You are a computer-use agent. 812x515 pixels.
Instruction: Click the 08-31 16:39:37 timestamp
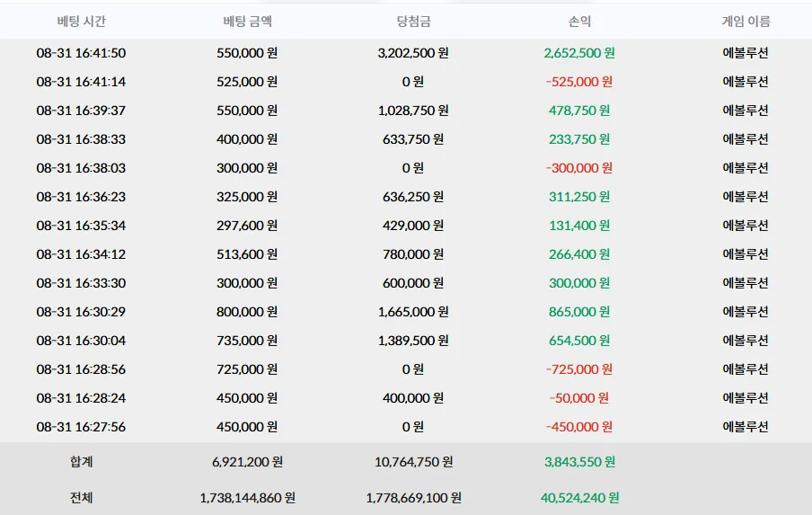tap(82, 111)
